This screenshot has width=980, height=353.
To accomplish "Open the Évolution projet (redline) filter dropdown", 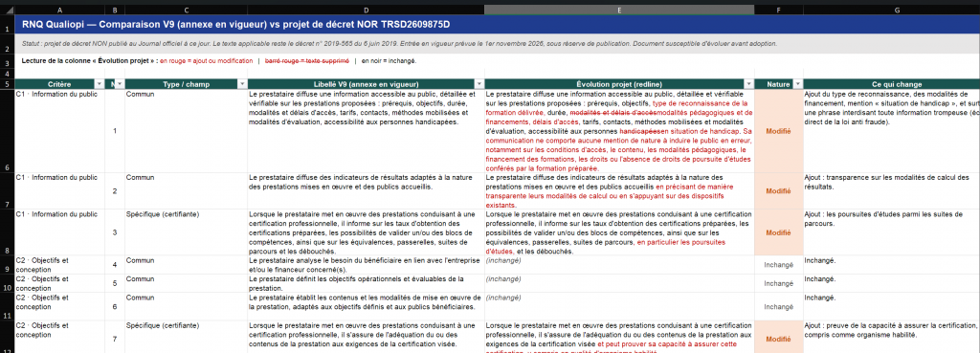I will [748, 84].
